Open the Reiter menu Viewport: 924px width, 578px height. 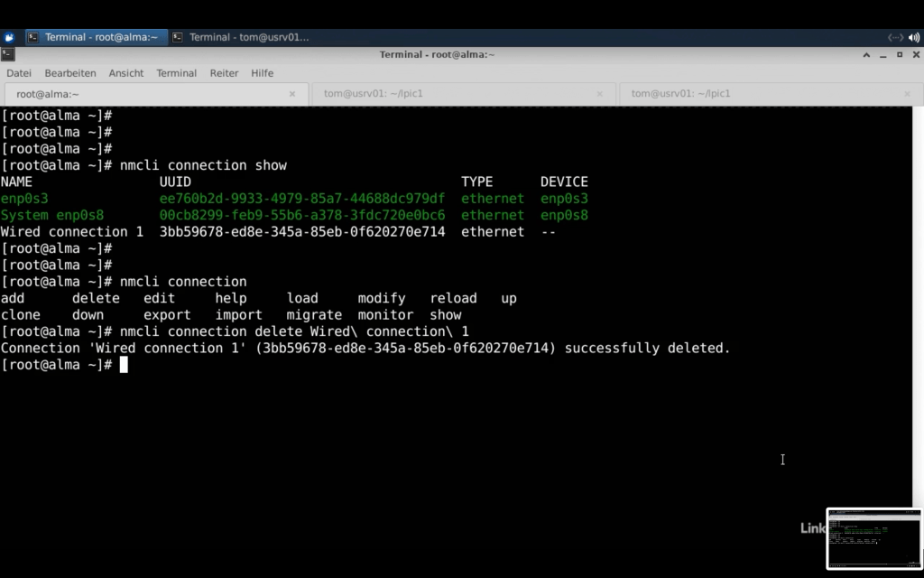(224, 73)
